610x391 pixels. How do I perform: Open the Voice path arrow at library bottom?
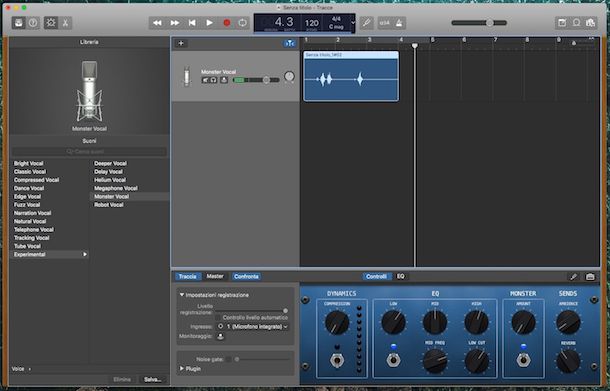pos(30,369)
